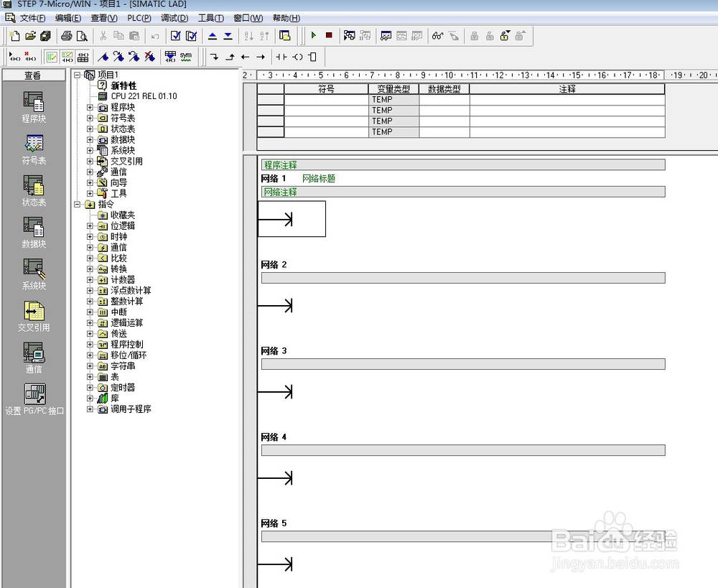
Task: Click the New project icon
Action: click(x=14, y=36)
